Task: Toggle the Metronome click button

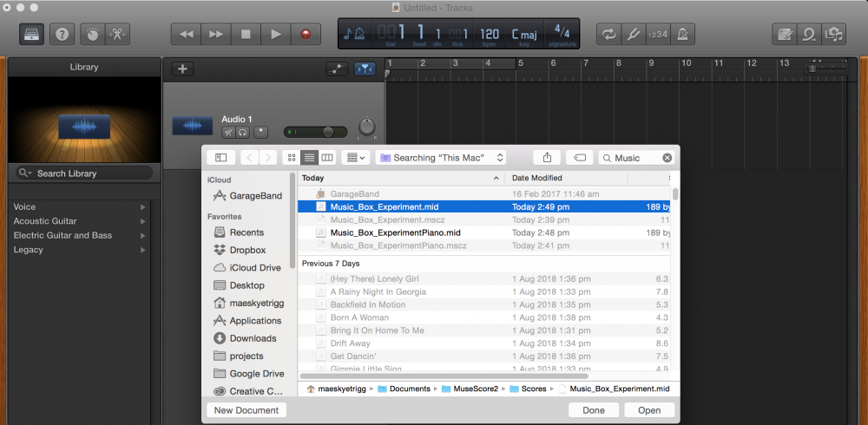Action: (682, 35)
